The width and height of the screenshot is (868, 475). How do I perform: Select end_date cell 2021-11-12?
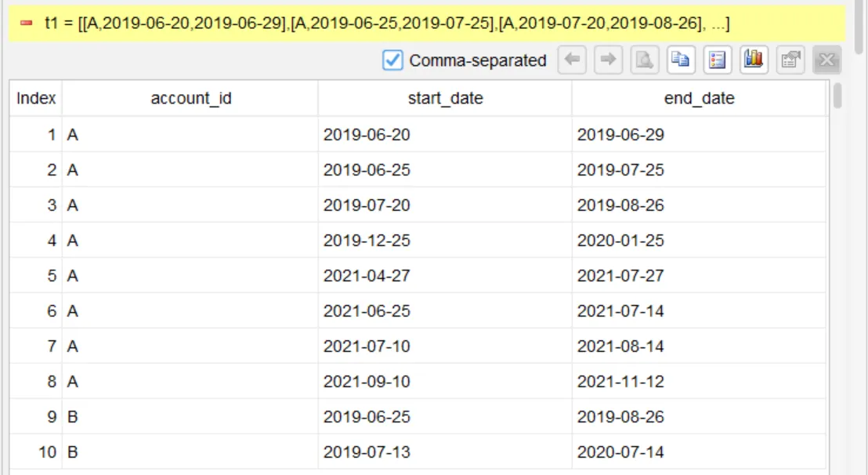(699, 382)
